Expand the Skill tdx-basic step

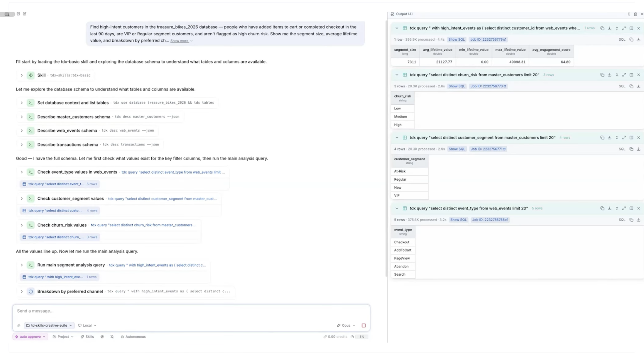tap(22, 75)
